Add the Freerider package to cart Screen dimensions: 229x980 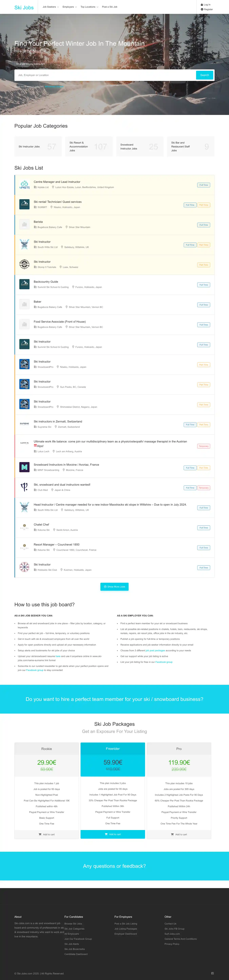[113, 834]
